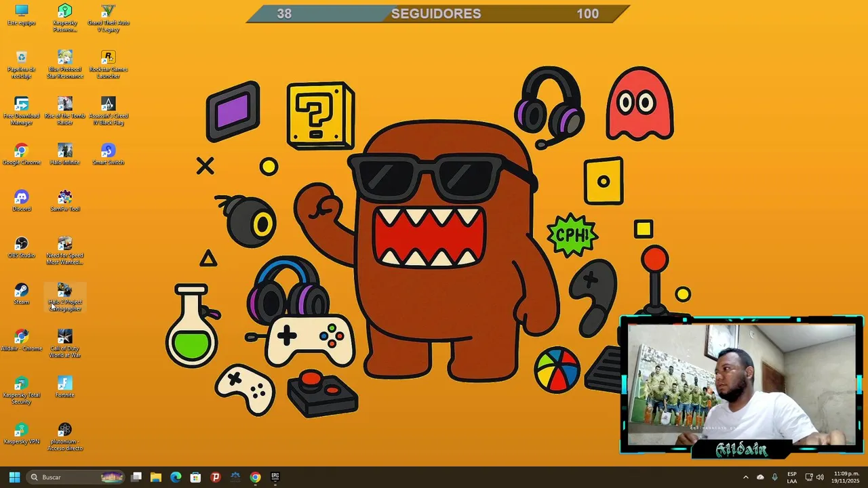This screenshot has height=488, width=868.
Task: Select Halo 2 Project Cartographer shortcut
Action: [x=64, y=298]
